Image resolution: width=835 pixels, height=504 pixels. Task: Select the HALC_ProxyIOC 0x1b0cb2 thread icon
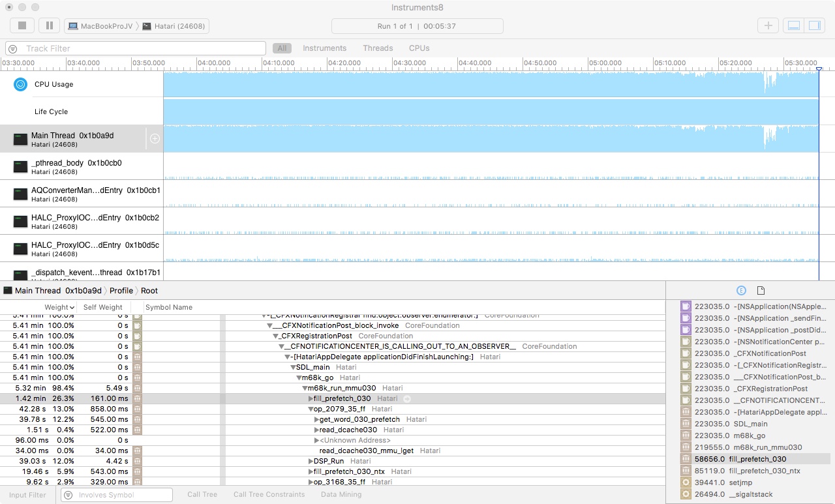click(21, 222)
